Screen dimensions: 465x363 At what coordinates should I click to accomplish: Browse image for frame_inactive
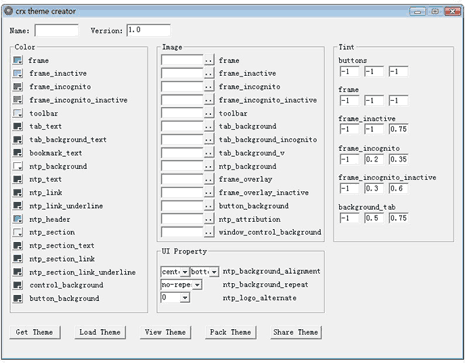(x=209, y=73)
